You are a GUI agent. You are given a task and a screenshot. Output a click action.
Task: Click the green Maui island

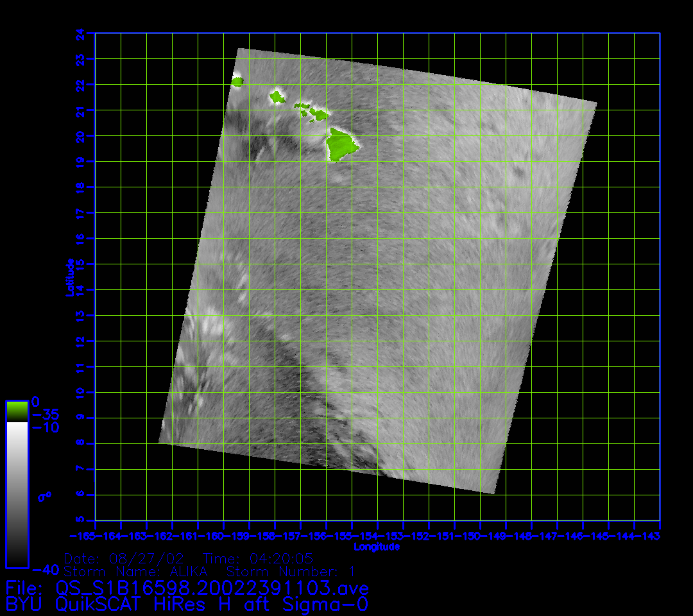coord(318,115)
